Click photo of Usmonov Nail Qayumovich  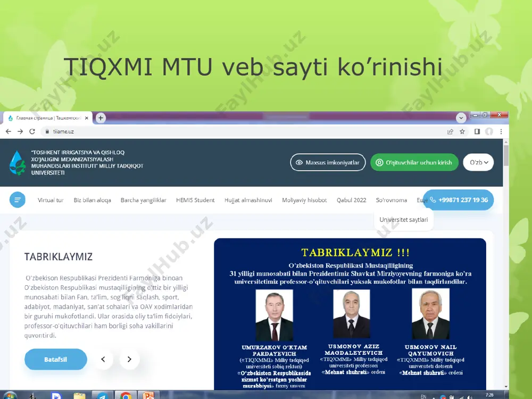[430, 314]
